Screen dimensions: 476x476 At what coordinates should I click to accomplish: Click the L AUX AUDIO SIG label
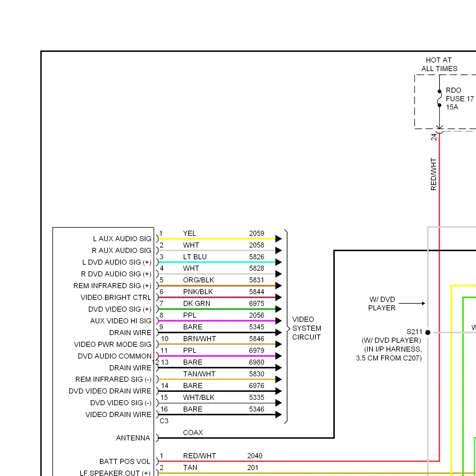click(122, 239)
